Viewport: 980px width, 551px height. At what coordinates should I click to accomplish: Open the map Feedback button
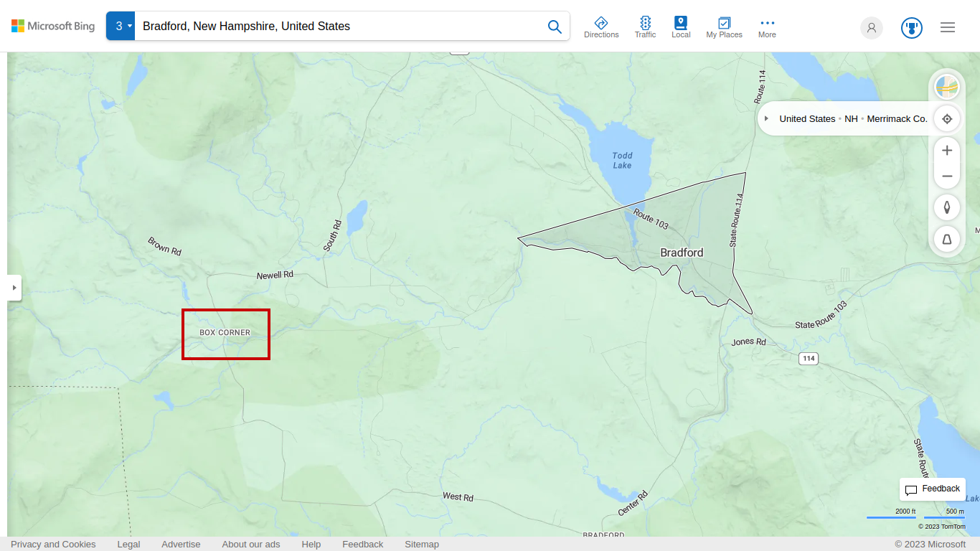click(932, 489)
